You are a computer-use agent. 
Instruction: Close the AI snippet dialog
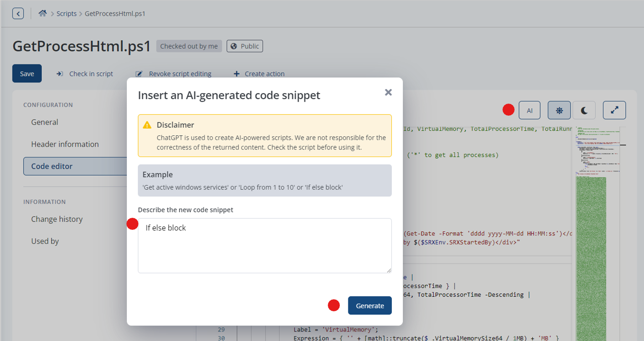click(388, 93)
